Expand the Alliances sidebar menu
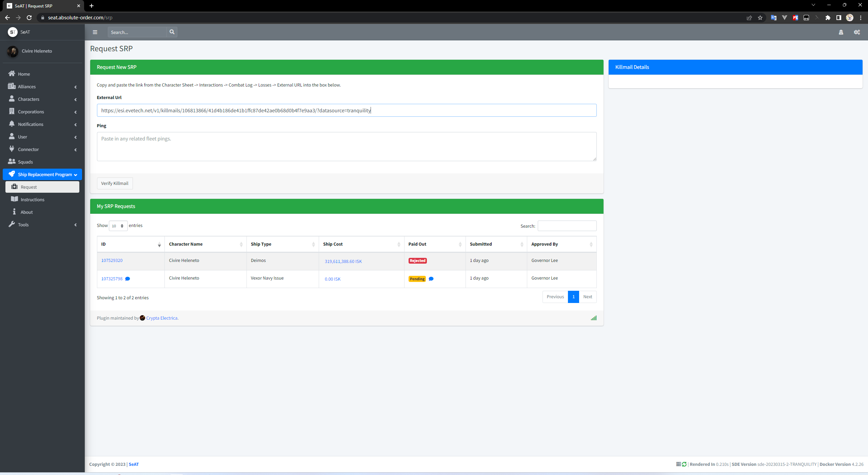This screenshot has width=868, height=475. pyautogui.click(x=42, y=87)
